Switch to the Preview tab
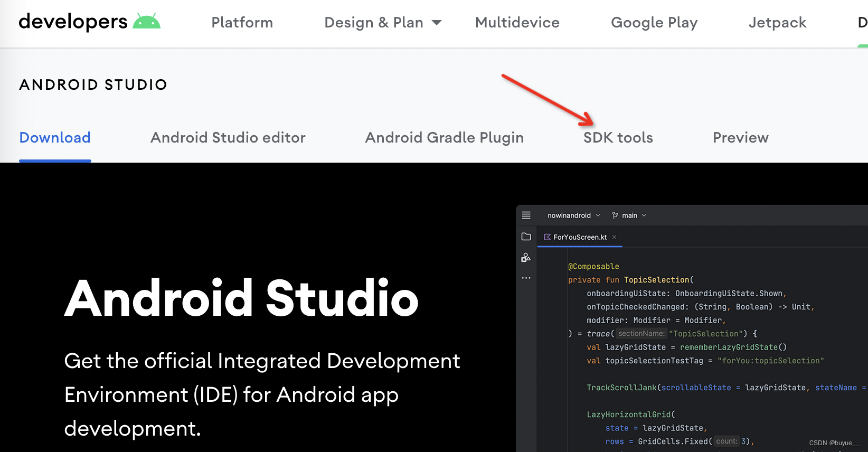 coord(741,138)
